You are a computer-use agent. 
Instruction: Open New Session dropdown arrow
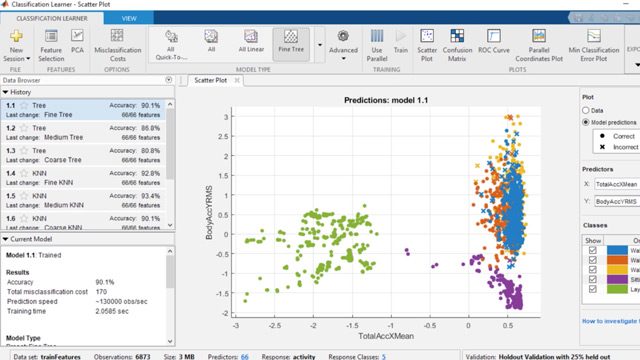(x=28, y=59)
